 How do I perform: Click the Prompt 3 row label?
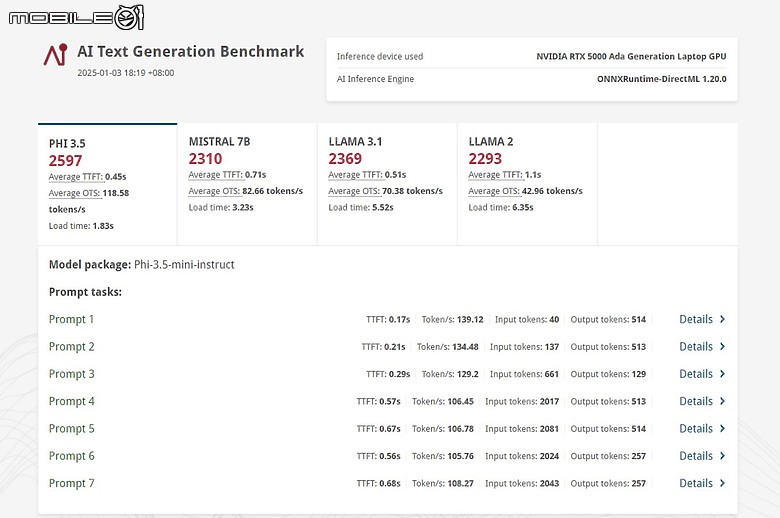tap(72, 374)
